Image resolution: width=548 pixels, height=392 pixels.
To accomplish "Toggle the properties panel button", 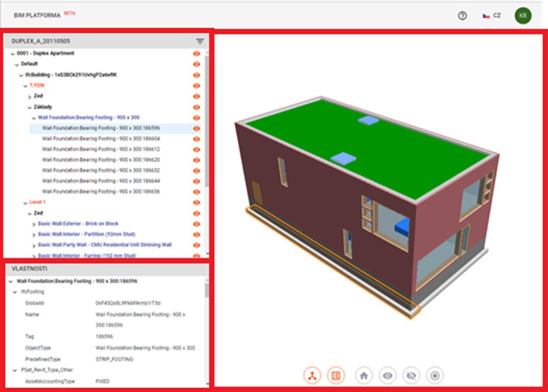I will click(336, 375).
